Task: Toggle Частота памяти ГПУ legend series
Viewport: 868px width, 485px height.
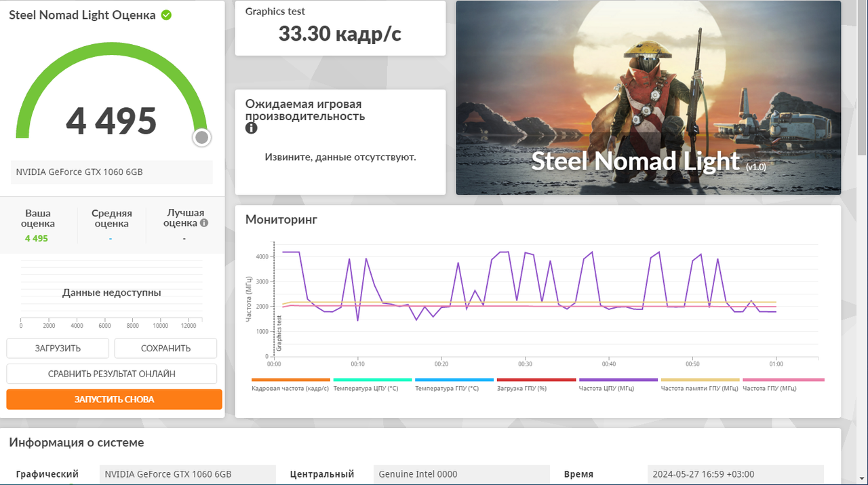Action: [700, 385]
